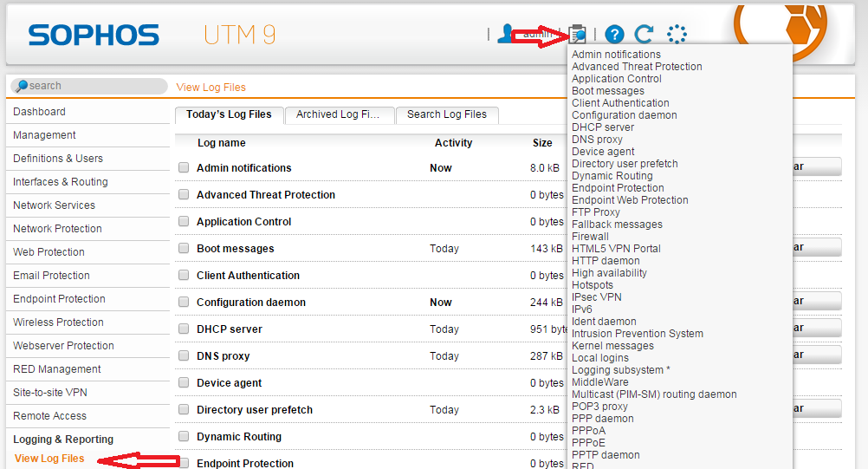Check the Application Control log checkbox

184,221
